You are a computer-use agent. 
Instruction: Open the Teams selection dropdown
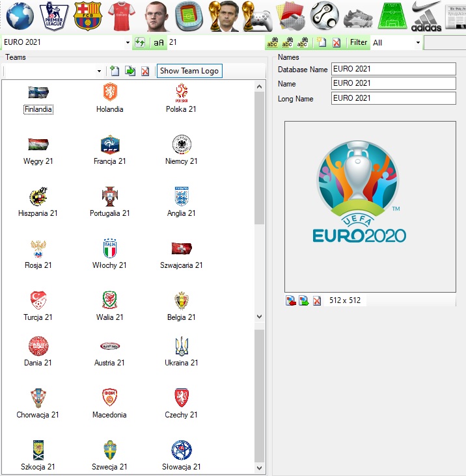pyautogui.click(x=99, y=71)
